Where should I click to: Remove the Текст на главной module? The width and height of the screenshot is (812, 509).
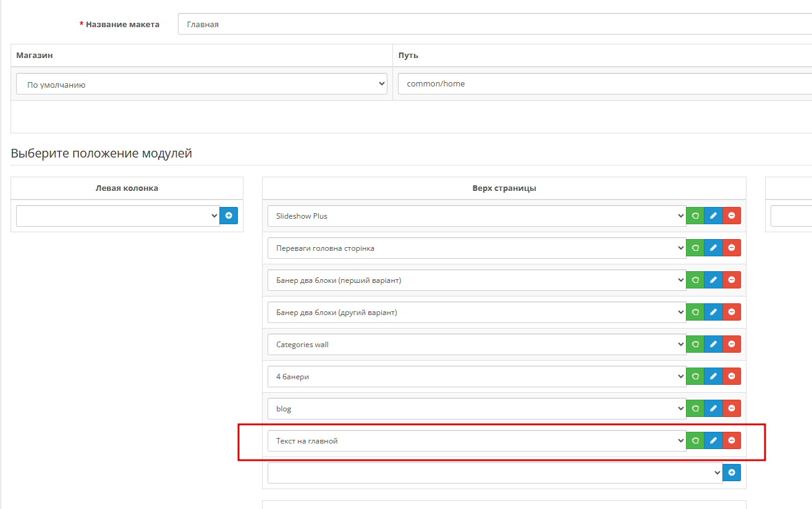click(x=732, y=440)
